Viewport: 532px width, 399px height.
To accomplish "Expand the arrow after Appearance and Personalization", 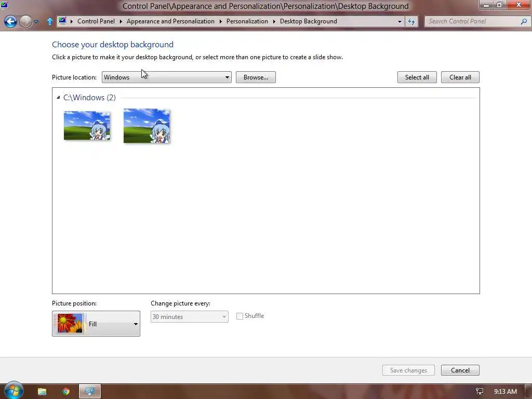I will point(220,21).
